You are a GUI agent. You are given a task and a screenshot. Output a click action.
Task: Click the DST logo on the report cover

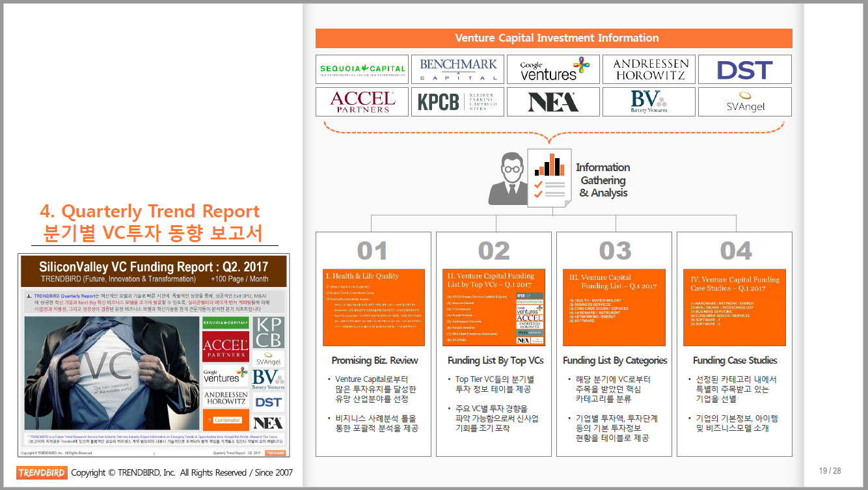(268, 402)
